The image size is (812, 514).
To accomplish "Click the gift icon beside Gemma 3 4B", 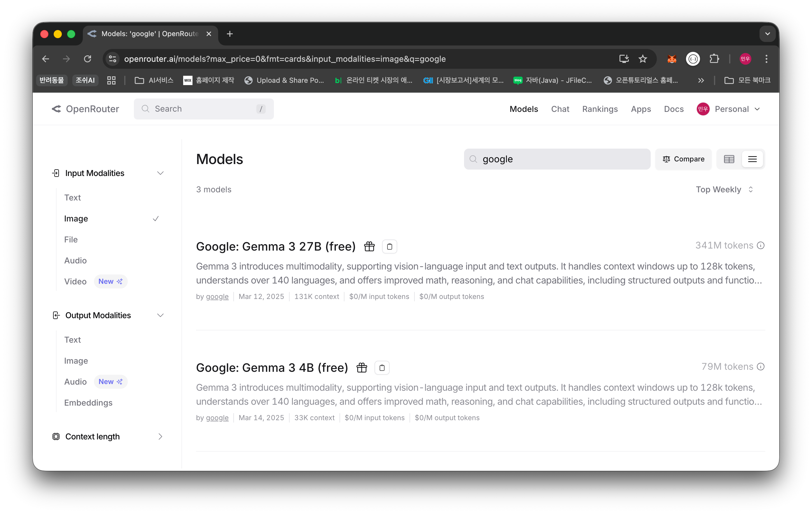I will (361, 368).
